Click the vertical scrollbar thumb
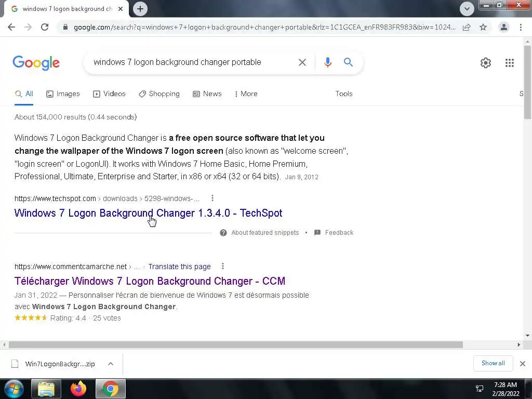The height and width of the screenshot is (399, 532). click(x=527, y=82)
